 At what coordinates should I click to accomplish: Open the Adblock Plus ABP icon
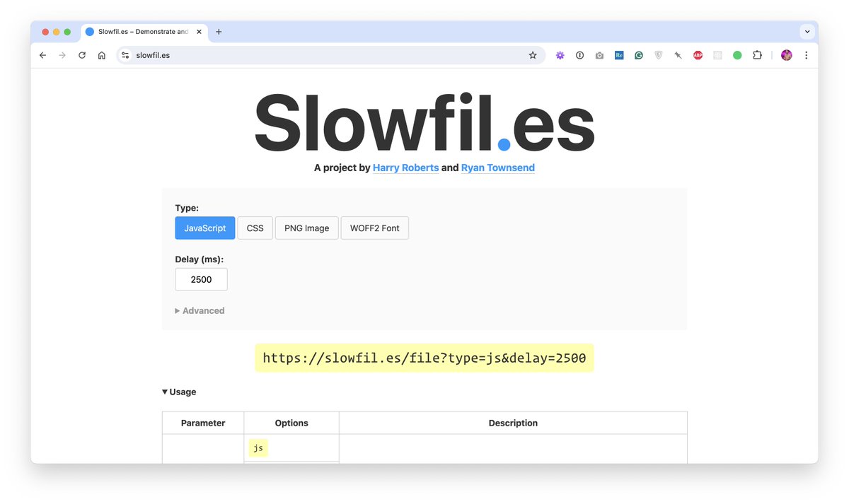pyautogui.click(x=698, y=55)
